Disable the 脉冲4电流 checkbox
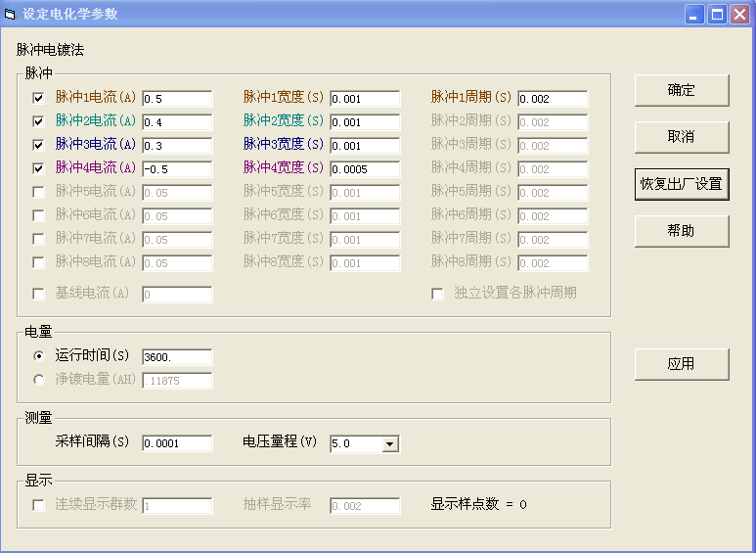Screen dimensions: 756x553 [x=39, y=168]
